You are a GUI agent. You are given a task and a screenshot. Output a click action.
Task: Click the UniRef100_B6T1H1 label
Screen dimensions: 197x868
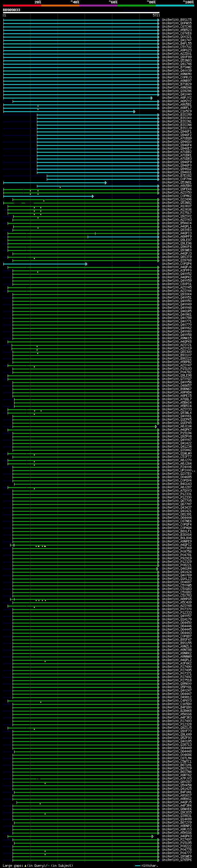click(x=176, y=765)
